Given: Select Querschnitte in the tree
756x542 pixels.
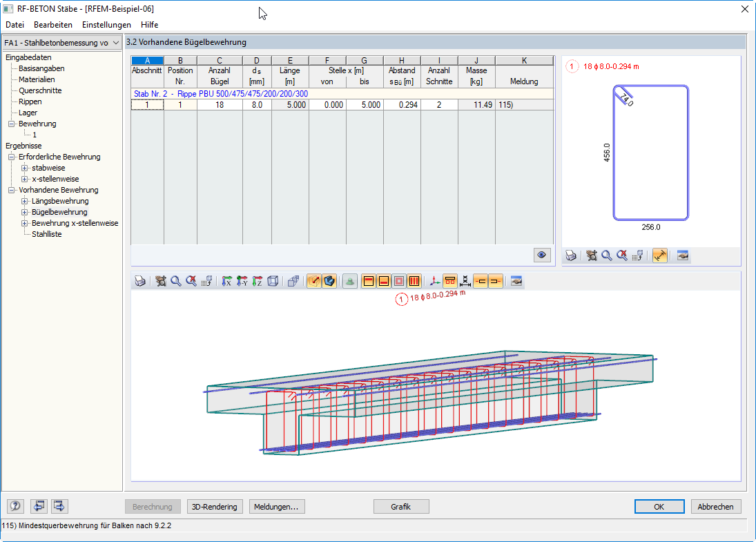Looking at the screenshot, I should [x=40, y=90].
